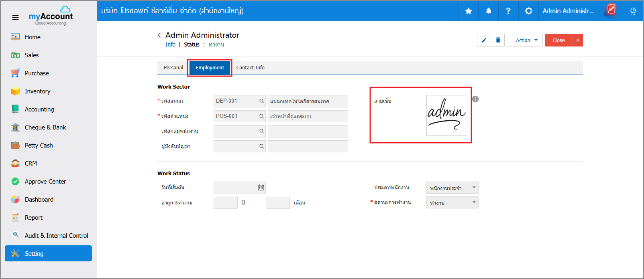Toggle the hamburger sidebar menu

coord(15,18)
